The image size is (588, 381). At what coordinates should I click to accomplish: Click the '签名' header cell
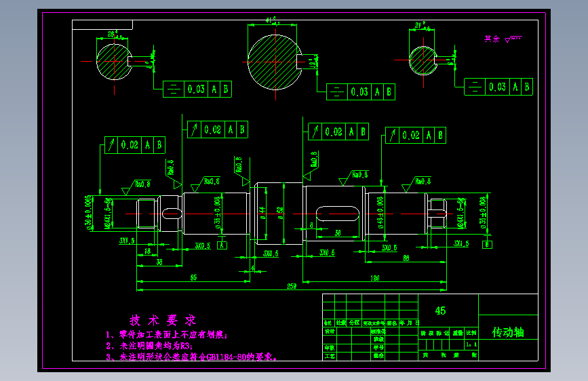click(392, 323)
